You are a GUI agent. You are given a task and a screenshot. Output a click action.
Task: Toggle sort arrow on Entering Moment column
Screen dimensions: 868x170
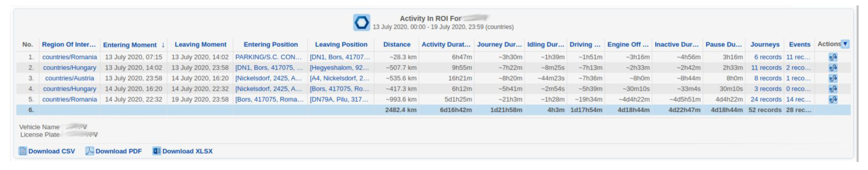[163, 45]
